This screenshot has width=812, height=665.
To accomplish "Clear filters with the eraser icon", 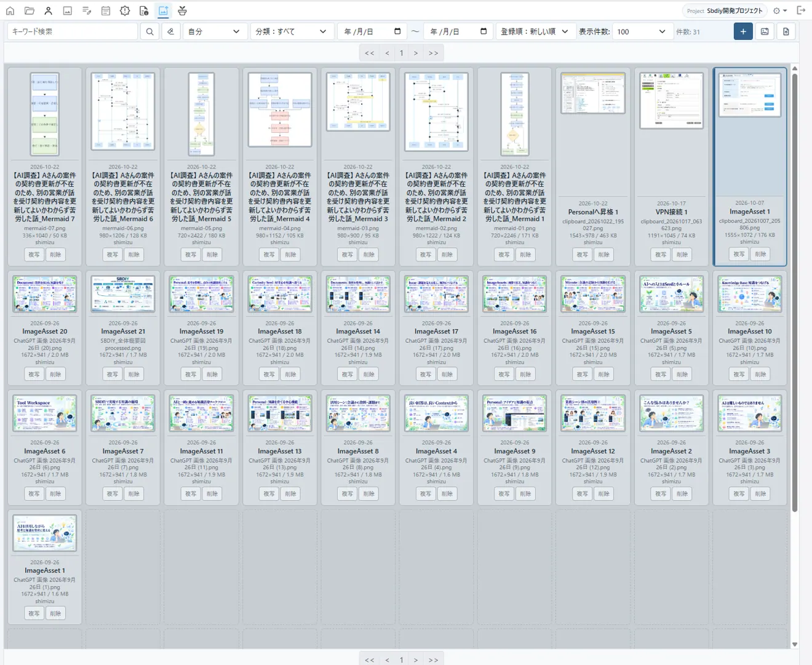I will pyautogui.click(x=170, y=31).
